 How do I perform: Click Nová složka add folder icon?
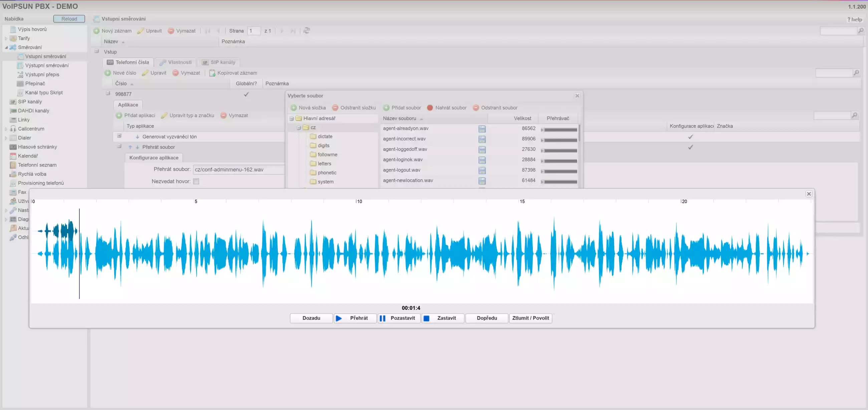(293, 108)
